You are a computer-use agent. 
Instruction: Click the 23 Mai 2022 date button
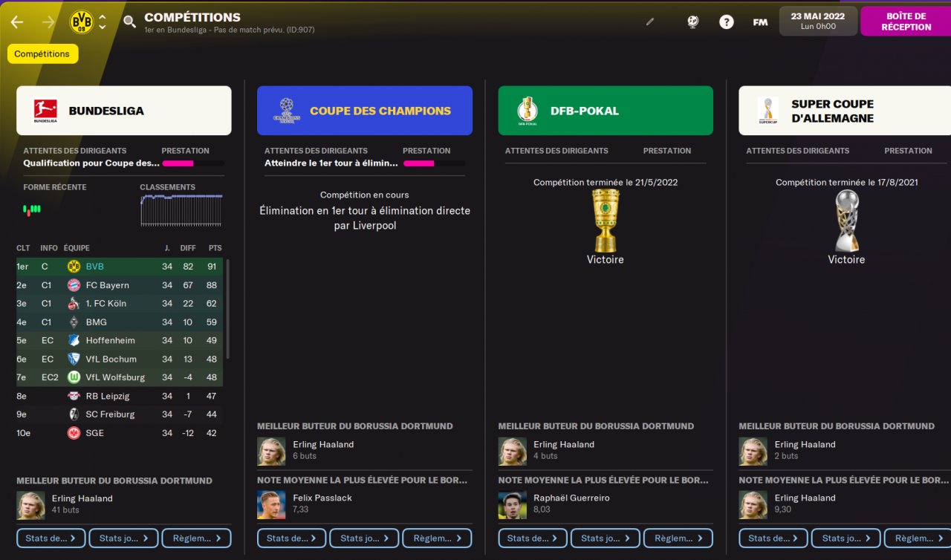pyautogui.click(x=818, y=22)
